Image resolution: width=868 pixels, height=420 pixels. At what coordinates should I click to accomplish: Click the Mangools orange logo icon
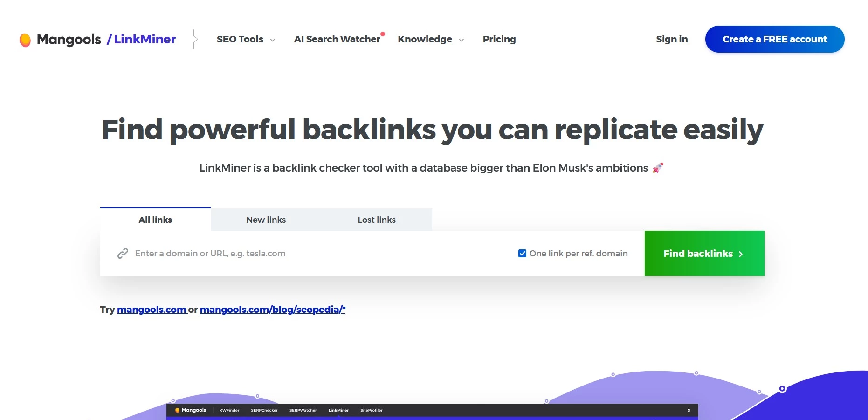25,40
